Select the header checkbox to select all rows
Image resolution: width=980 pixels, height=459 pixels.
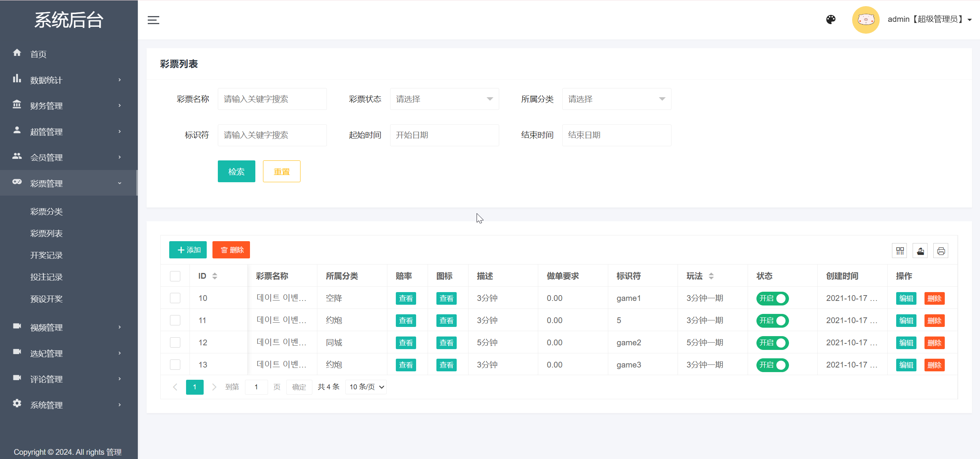tap(175, 276)
